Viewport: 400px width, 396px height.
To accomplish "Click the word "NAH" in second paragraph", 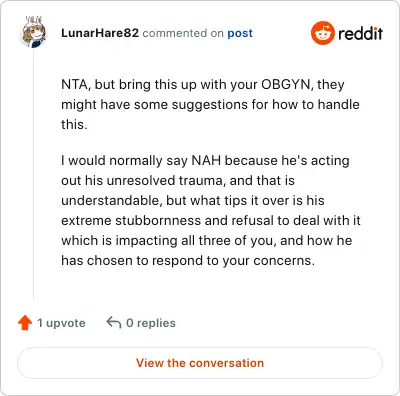I will tap(206, 161).
